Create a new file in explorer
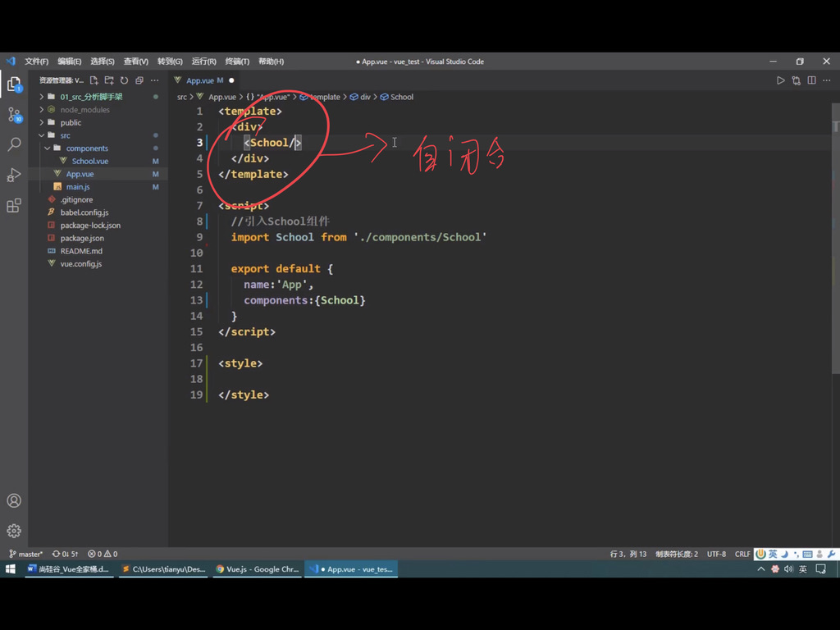 (94, 80)
